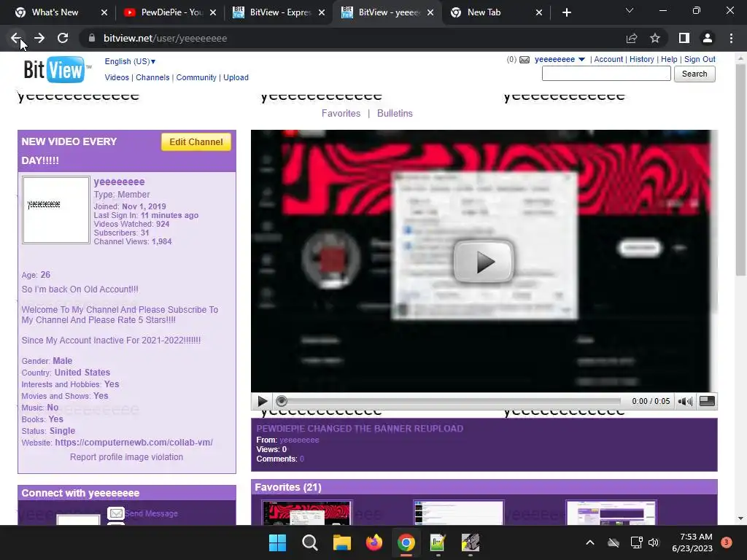Open the History link
Viewport: 747px width, 560px height.
point(642,60)
